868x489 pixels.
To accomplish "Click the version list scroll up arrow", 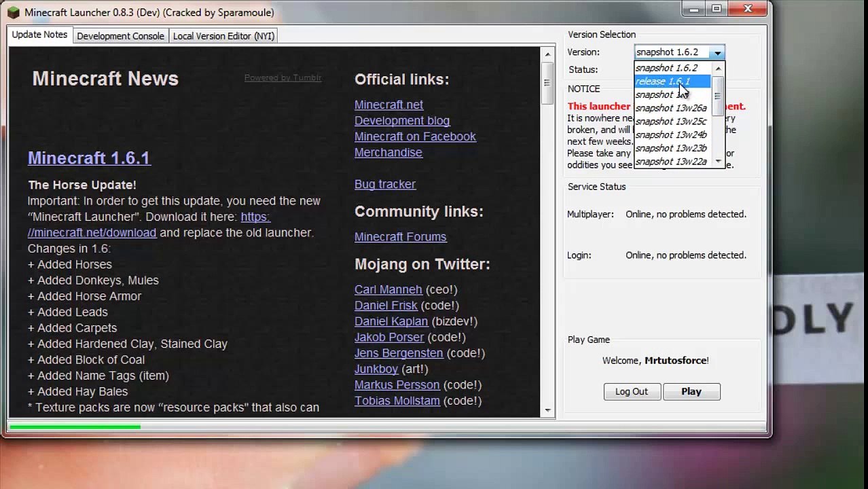I will pos(718,68).
